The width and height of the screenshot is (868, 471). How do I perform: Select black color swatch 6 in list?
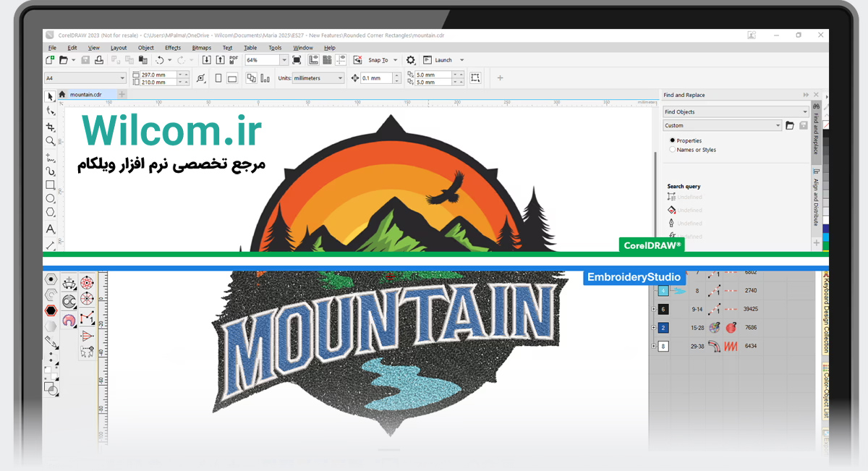coord(664,309)
